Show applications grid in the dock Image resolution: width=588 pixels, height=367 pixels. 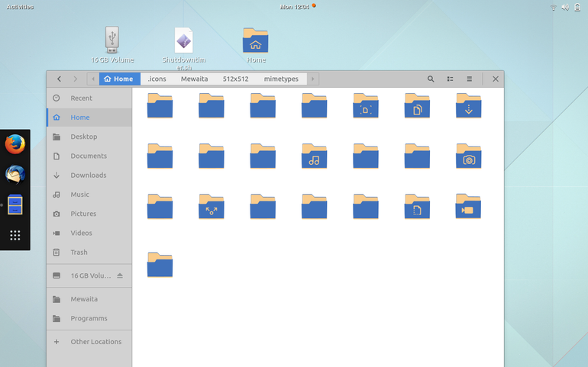[x=15, y=235]
